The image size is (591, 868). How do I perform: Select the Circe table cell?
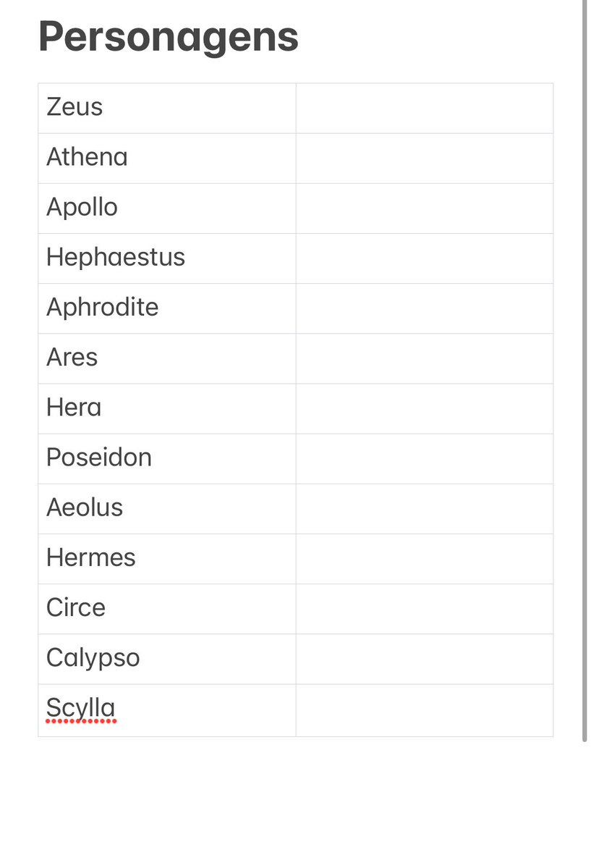(x=167, y=609)
